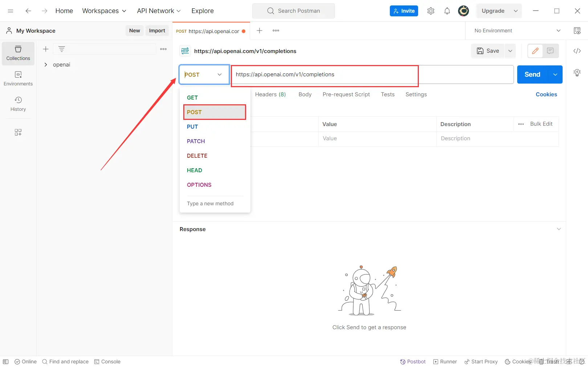Screen dimensions: 588x367
Task: Click the filter collections icon
Action: tap(62, 49)
